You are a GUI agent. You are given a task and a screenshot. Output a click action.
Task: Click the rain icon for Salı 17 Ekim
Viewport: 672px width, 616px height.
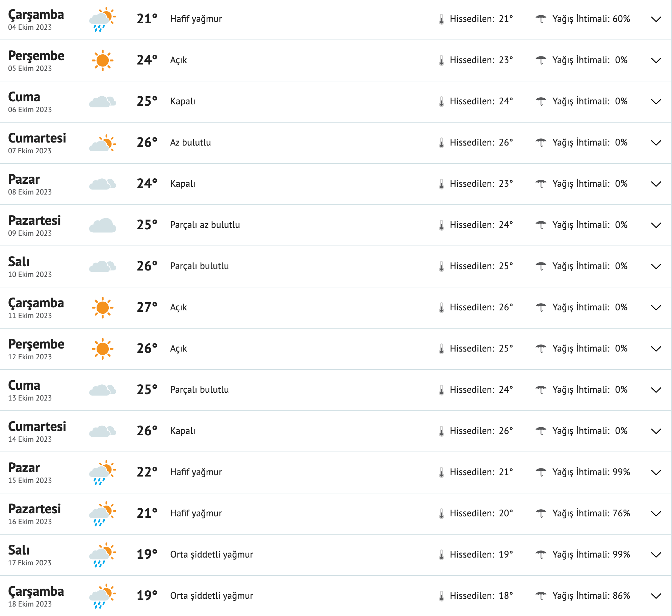click(x=102, y=554)
